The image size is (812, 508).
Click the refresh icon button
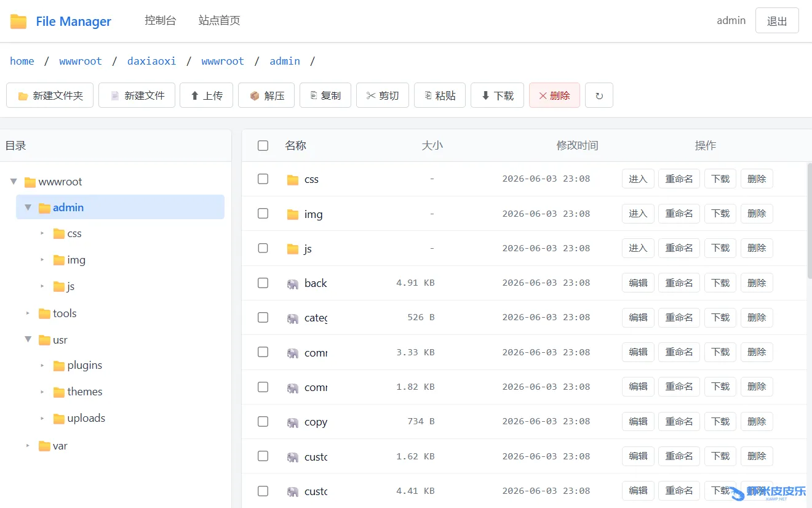coord(599,95)
